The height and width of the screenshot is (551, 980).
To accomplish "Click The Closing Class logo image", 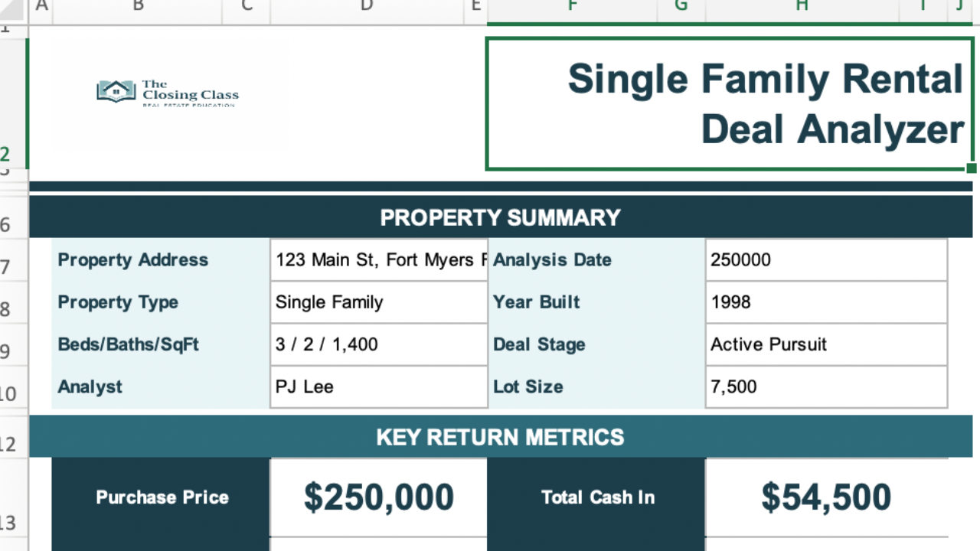I will (167, 93).
